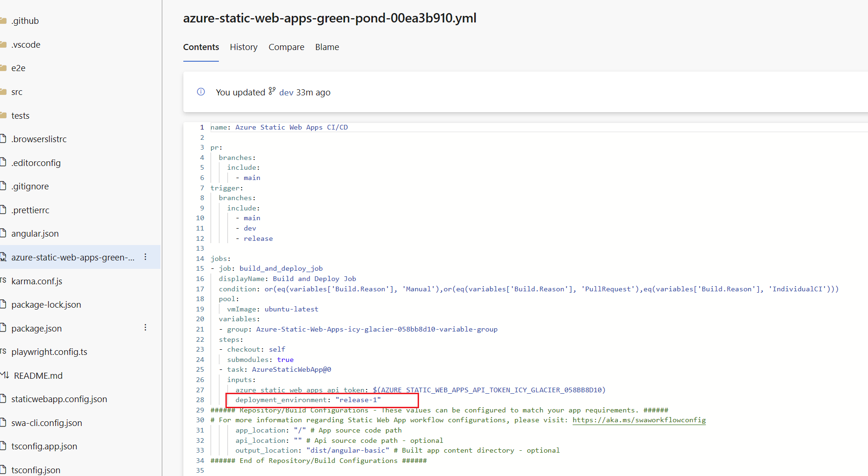Open the Blame tab
Viewport: 868px width, 476px height.
tap(327, 47)
